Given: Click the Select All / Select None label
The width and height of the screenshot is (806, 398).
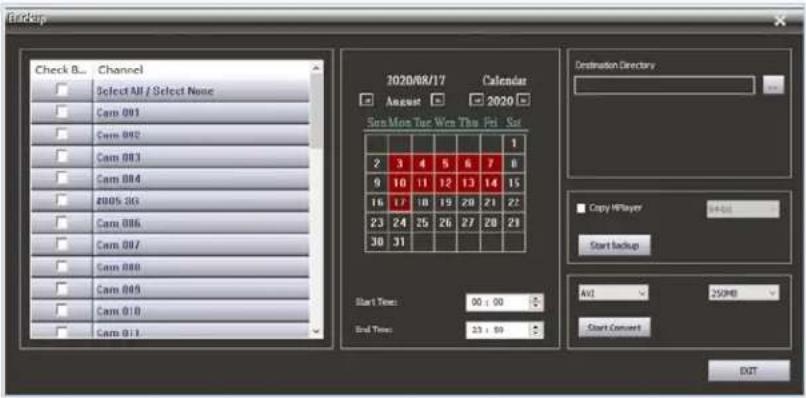Looking at the screenshot, I should click(x=155, y=91).
